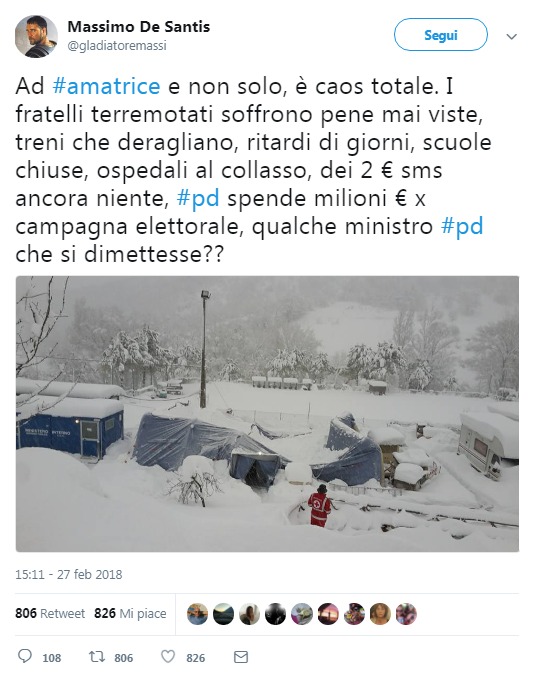The width and height of the screenshot is (539, 683).
Task: Click the fourth dark liker avatar
Action: [275, 614]
